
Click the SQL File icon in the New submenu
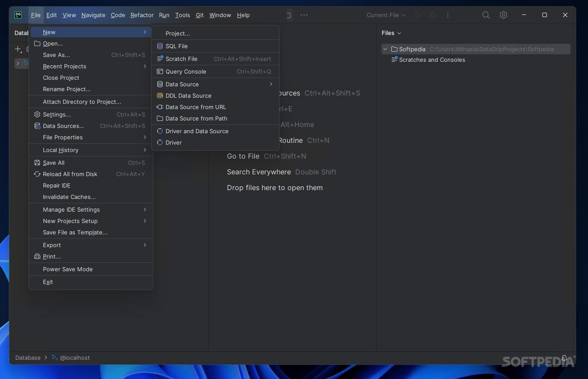point(160,46)
